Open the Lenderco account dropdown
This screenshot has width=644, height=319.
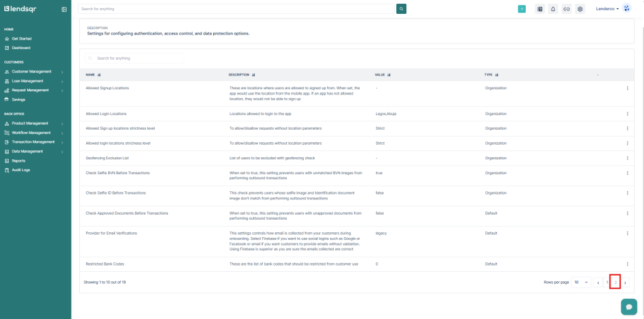tap(608, 9)
